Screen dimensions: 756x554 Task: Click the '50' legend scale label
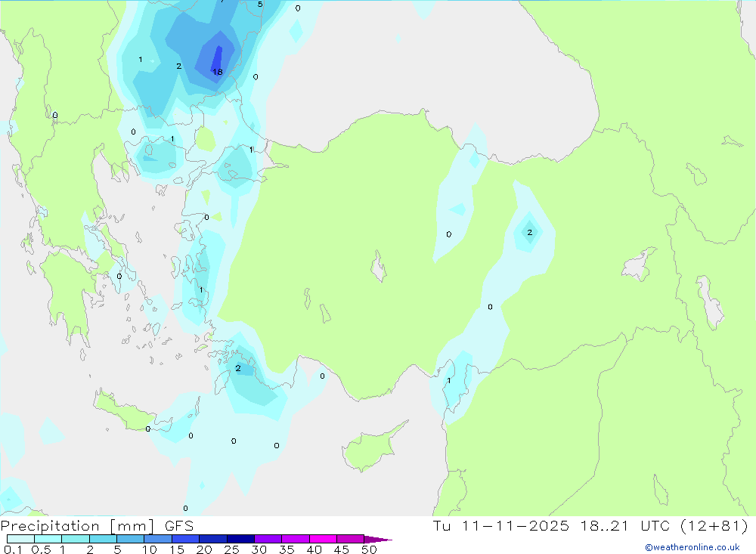tap(370, 549)
